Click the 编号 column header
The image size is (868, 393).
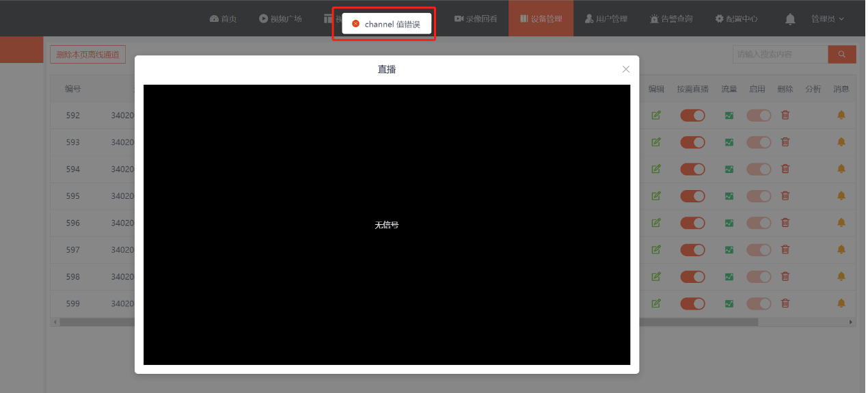click(x=73, y=89)
